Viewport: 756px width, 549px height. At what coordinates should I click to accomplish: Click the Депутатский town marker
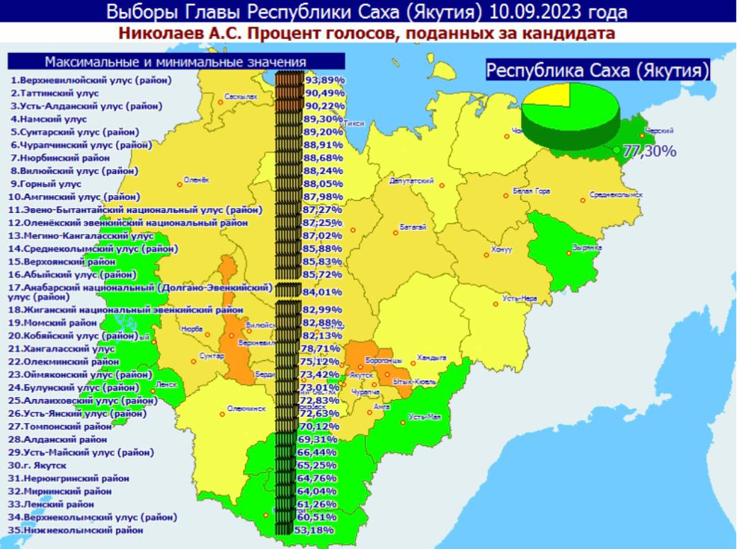tap(442, 186)
